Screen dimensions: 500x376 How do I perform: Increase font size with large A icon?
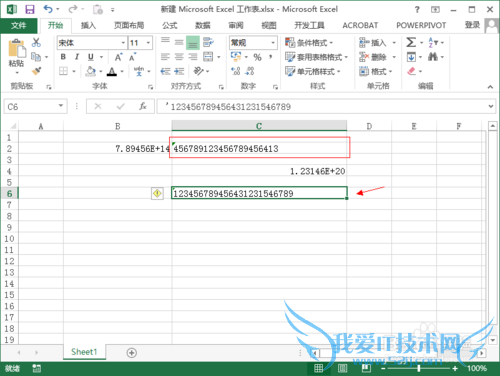tap(118, 57)
